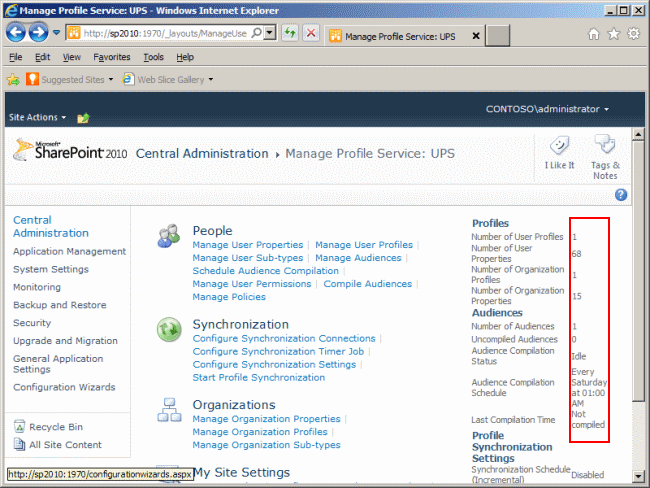
Task: Open Manage User Sub-types
Action: (247, 257)
